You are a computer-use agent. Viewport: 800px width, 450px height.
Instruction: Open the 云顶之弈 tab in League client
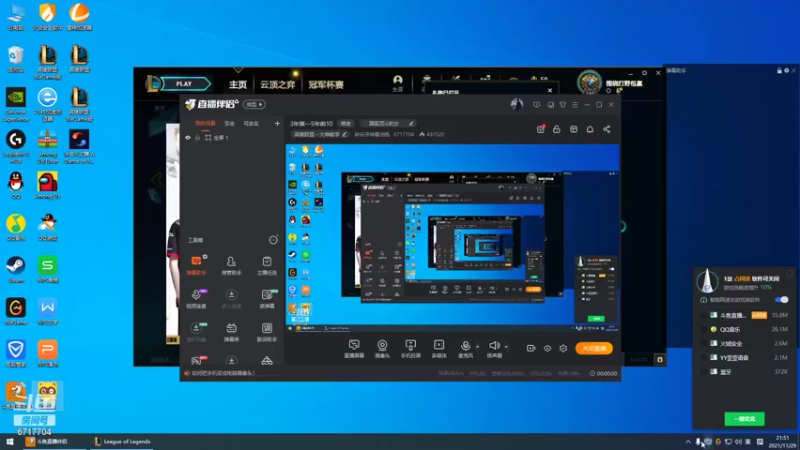coord(278,85)
